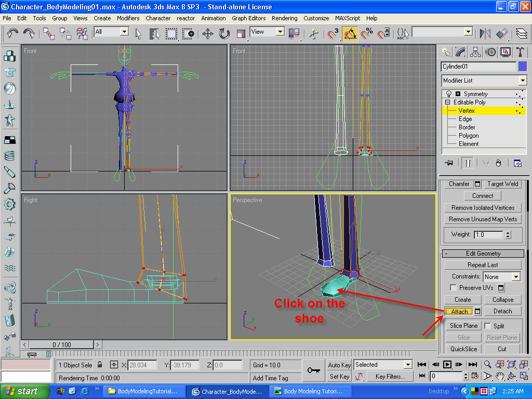Viewport: 532px width, 399px height.
Task: Select the Border sub-object level
Action: click(467, 127)
